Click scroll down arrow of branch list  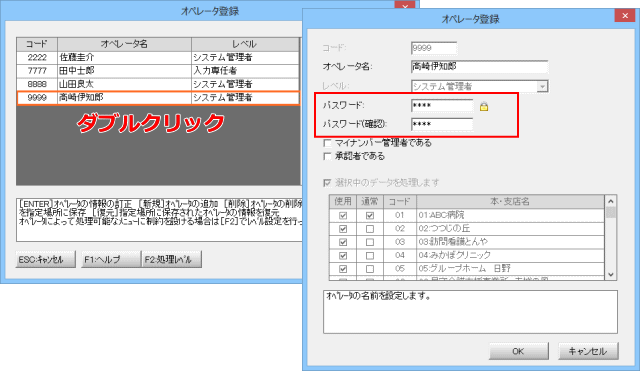click(x=611, y=275)
